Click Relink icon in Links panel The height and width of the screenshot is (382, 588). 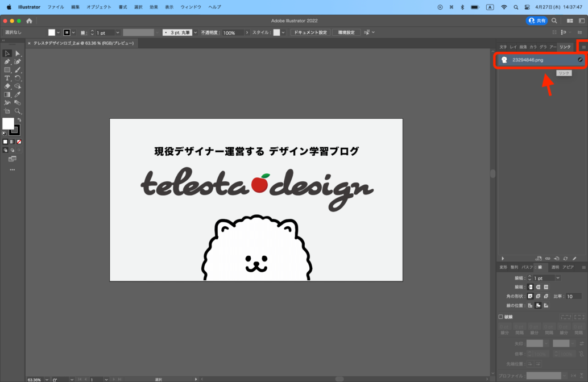point(548,258)
